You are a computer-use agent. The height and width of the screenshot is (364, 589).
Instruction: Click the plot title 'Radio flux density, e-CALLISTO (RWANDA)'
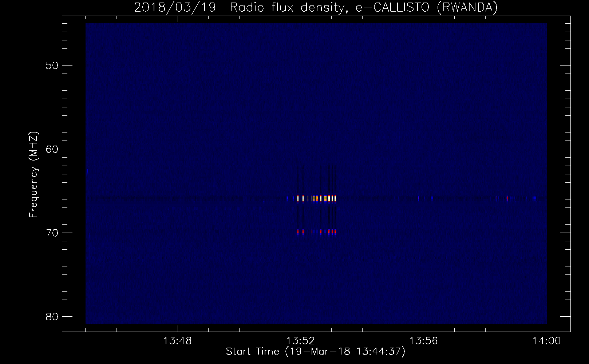364,7
